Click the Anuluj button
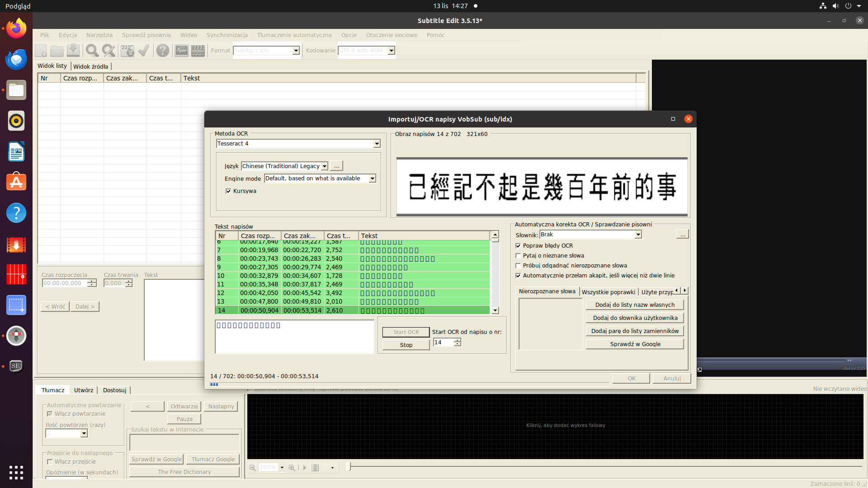Image resolution: width=868 pixels, height=488 pixels. point(672,378)
